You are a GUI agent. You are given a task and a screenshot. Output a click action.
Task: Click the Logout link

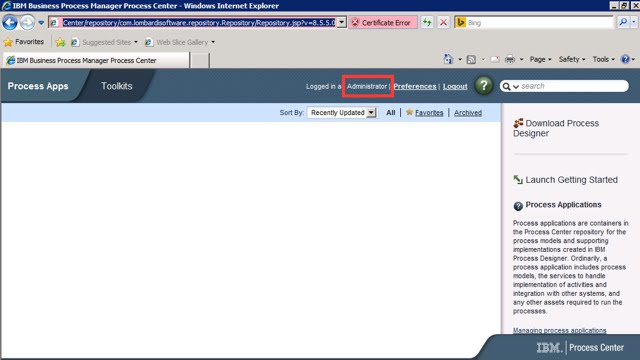455,87
